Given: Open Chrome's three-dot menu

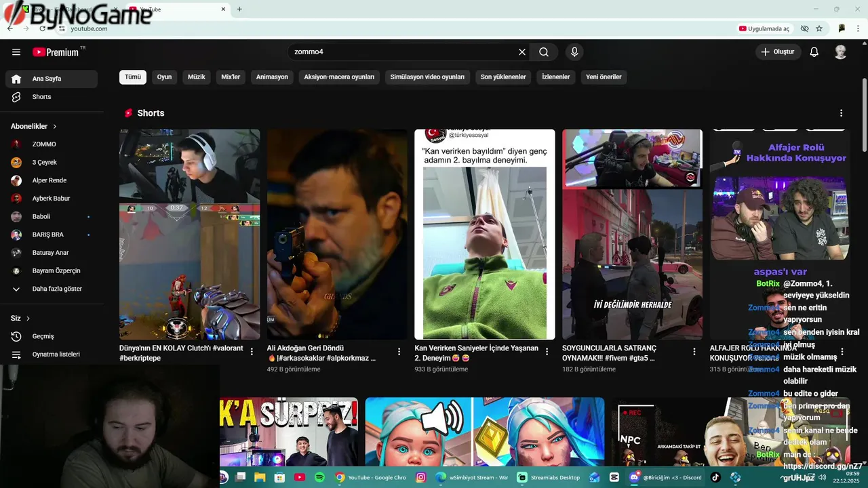Looking at the screenshot, I should click(859, 28).
